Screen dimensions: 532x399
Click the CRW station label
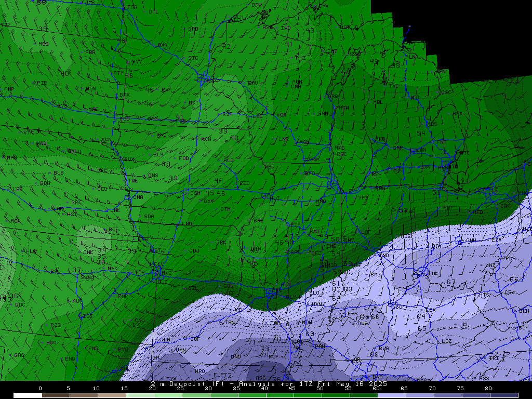(x=510, y=292)
